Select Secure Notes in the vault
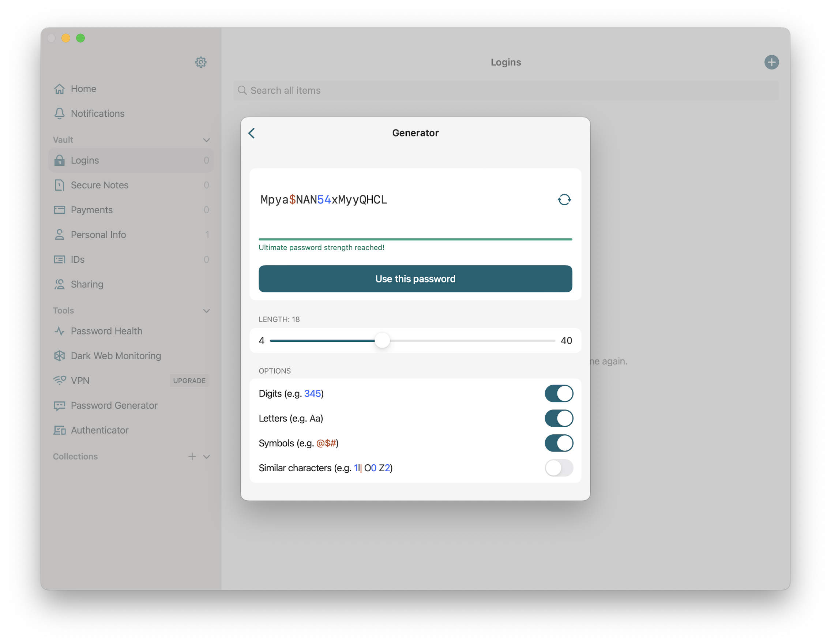The width and height of the screenshot is (831, 644). [131, 185]
